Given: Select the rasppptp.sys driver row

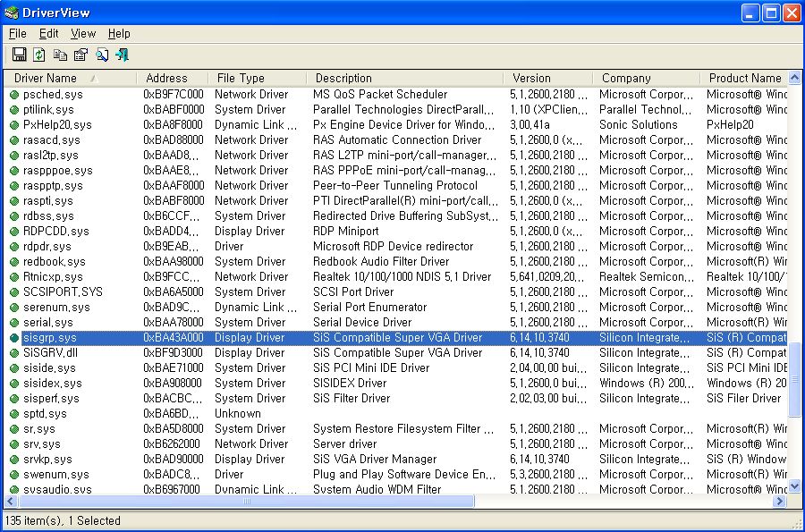Looking at the screenshot, I should point(396,186).
